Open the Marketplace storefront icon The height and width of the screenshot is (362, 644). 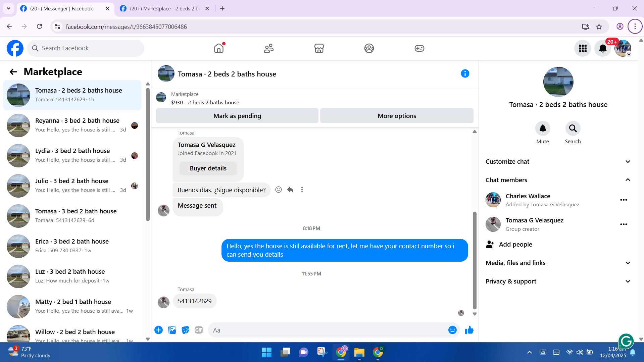coord(319,48)
